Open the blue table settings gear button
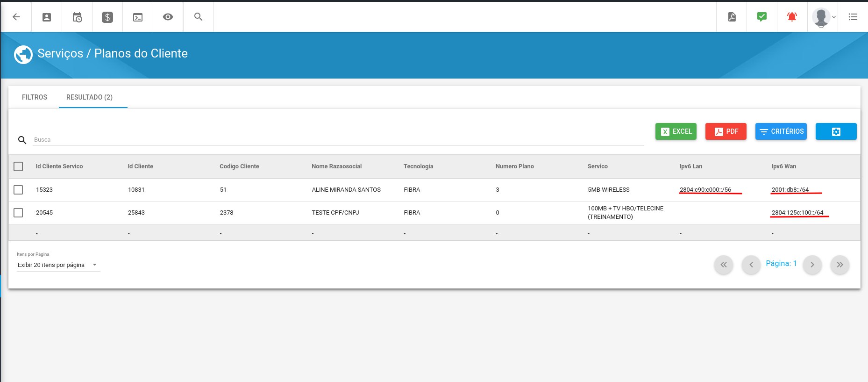The image size is (868, 382). (x=836, y=131)
